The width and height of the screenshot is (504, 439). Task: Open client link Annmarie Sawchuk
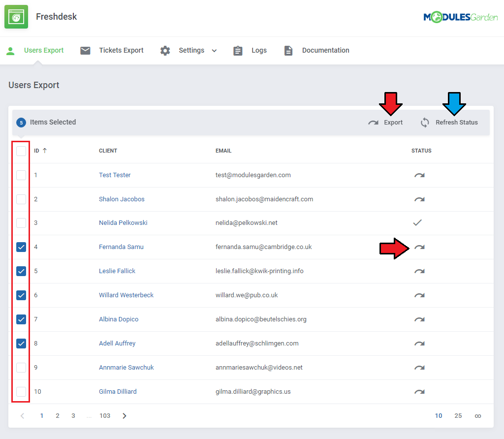coord(126,368)
